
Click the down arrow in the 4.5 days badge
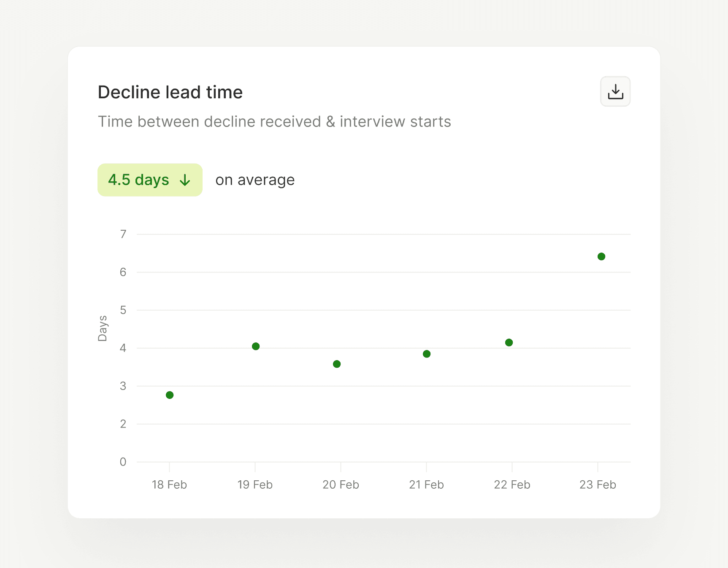(185, 180)
